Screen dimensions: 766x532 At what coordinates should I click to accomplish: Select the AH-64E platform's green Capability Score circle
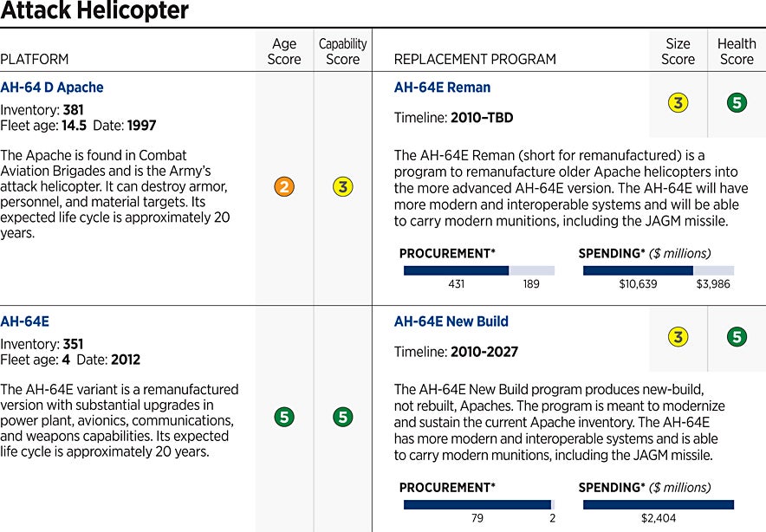tap(343, 418)
